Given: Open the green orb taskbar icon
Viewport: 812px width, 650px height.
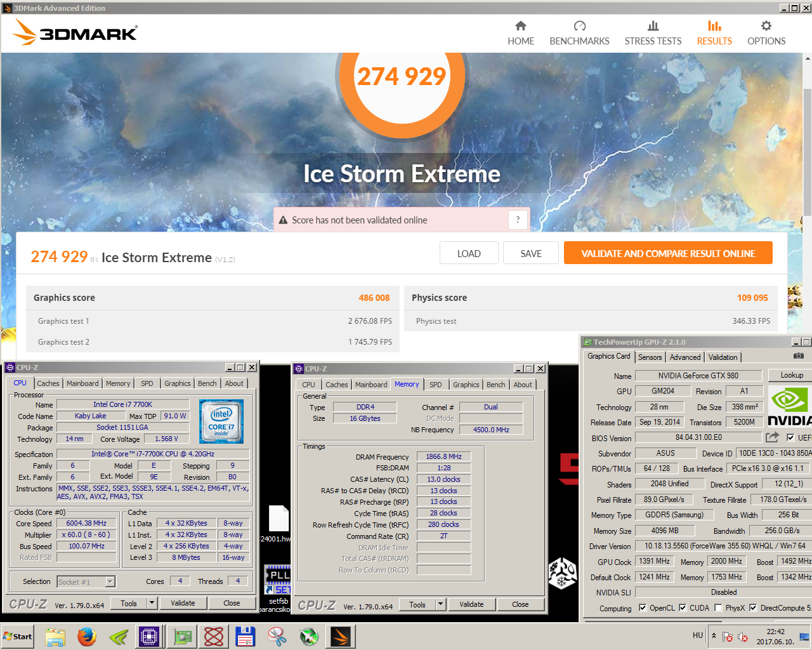Looking at the screenshot, I should (x=309, y=636).
